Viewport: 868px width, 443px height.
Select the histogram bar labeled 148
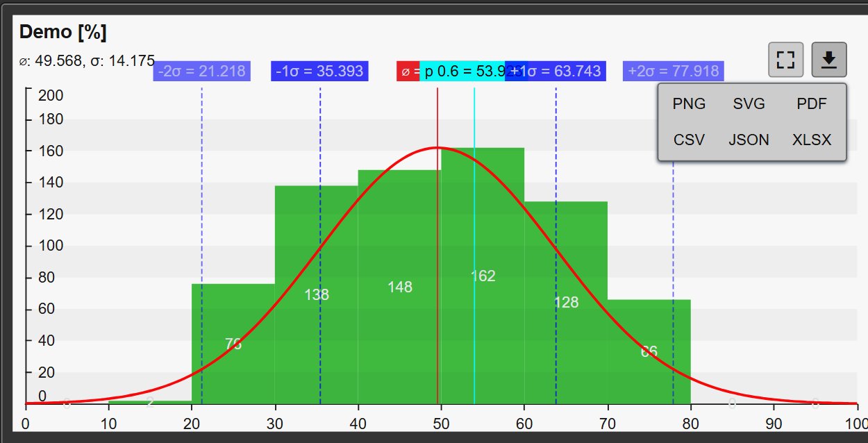point(399,287)
